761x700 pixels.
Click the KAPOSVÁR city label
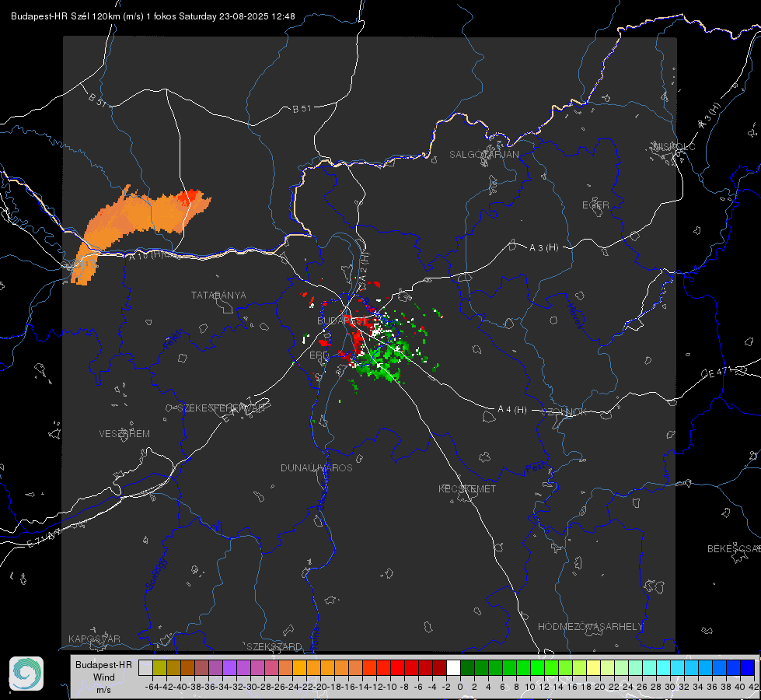94,639
